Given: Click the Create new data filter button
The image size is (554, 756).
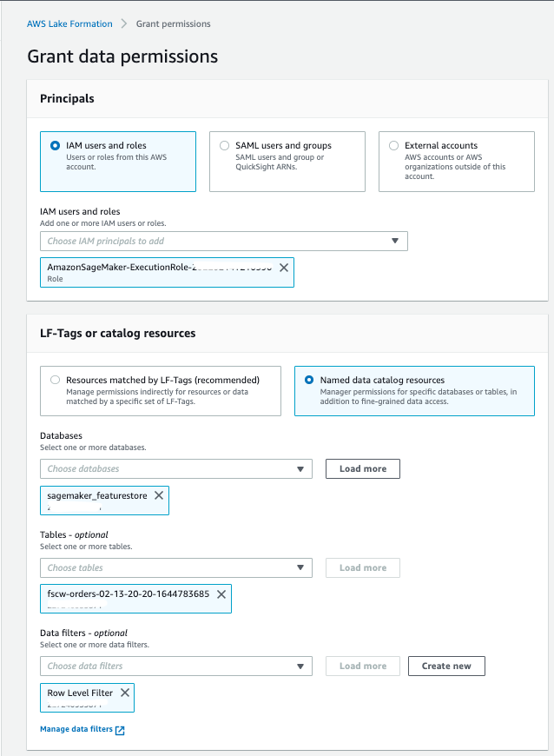Looking at the screenshot, I should 446,666.
